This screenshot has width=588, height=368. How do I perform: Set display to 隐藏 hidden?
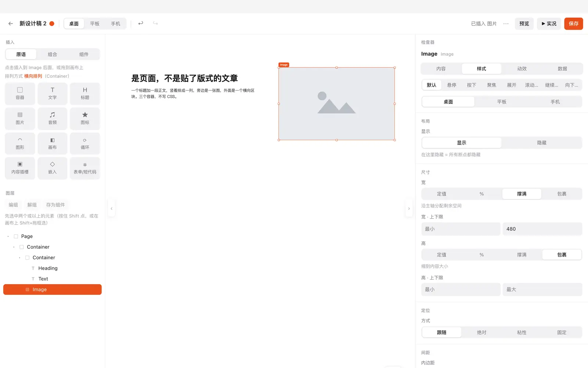click(x=542, y=143)
